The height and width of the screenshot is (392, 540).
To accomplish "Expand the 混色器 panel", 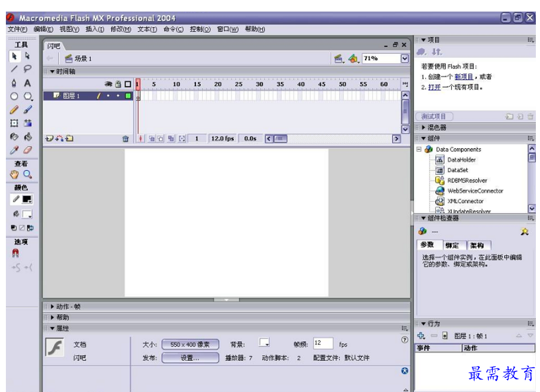I will 423,127.
